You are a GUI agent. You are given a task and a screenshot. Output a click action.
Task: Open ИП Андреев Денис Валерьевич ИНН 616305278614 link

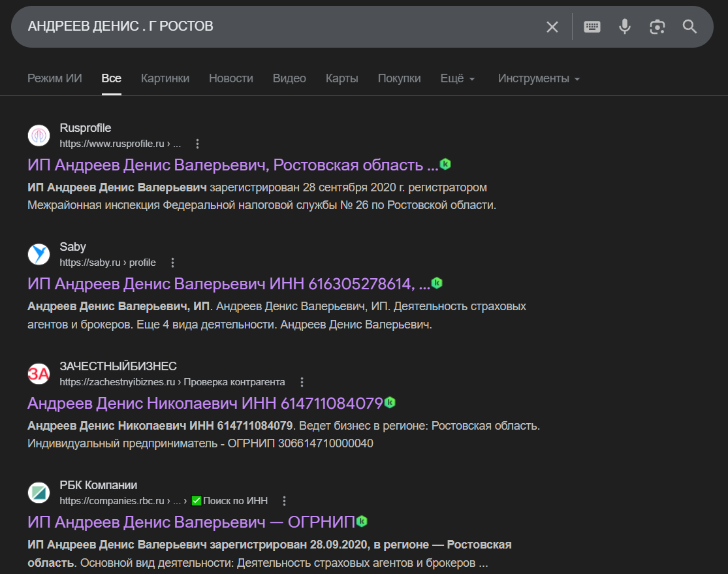pyautogui.click(x=229, y=284)
